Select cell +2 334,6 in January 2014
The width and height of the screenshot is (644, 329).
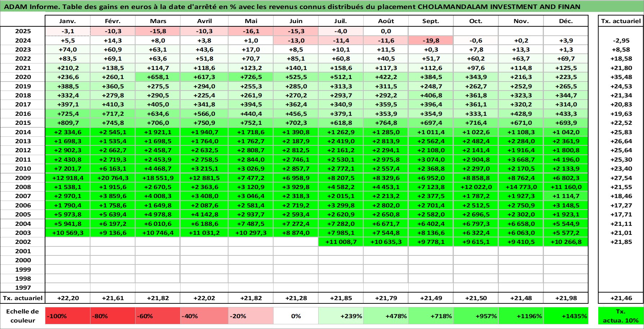[67, 132]
